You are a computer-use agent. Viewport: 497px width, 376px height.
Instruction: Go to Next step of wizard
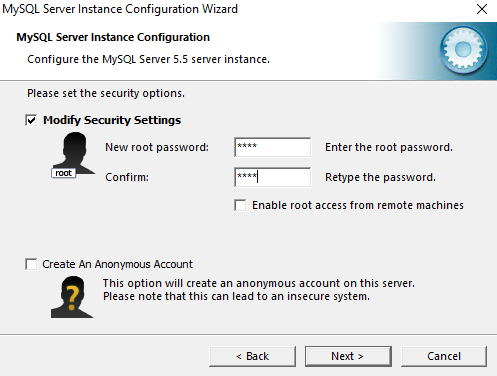coord(348,356)
